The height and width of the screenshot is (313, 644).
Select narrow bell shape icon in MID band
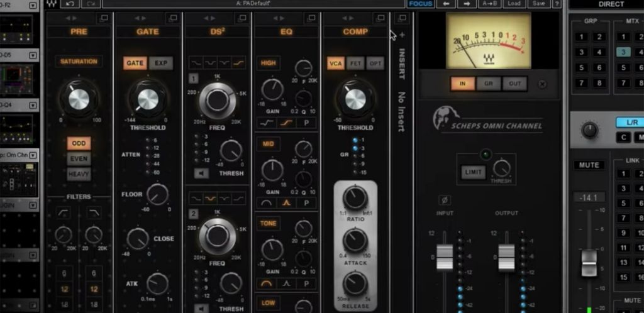[x=286, y=202]
